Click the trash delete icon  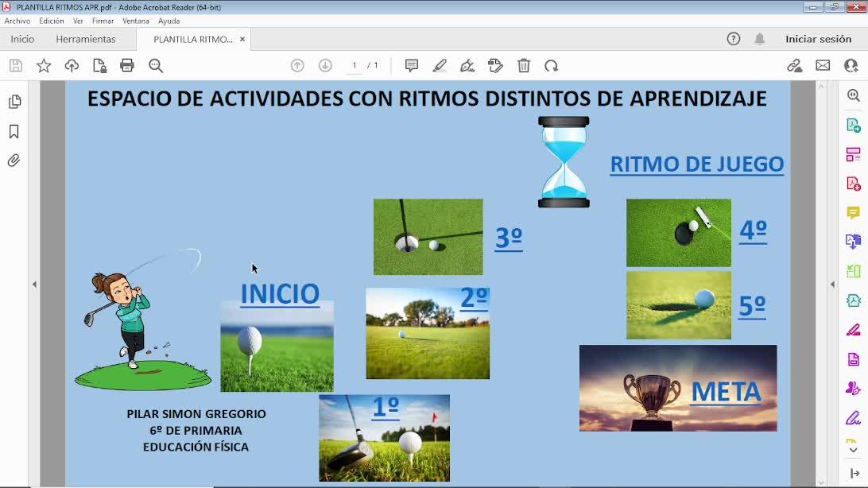coord(524,66)
